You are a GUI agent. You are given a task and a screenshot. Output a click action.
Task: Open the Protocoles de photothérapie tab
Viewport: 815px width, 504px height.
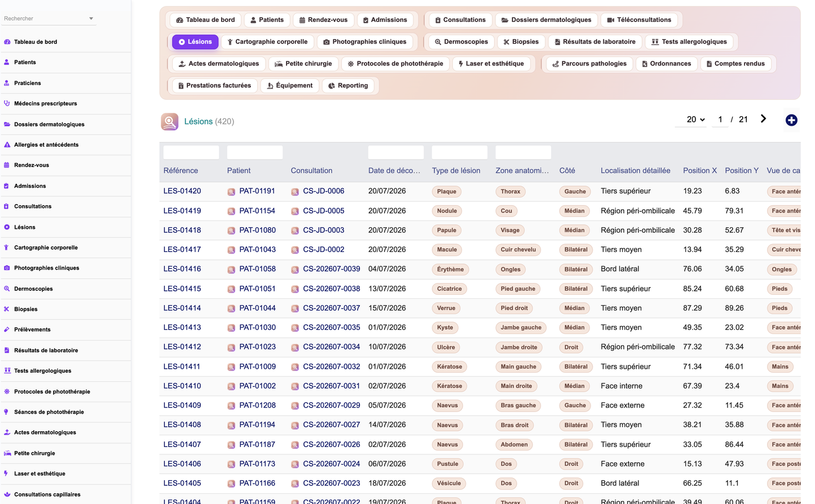pos(395,64)
